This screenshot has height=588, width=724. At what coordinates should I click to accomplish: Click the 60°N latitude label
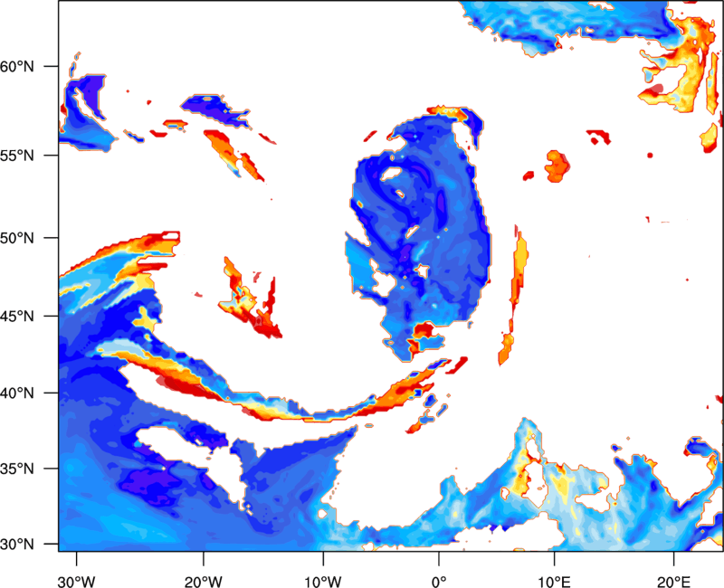17,66
